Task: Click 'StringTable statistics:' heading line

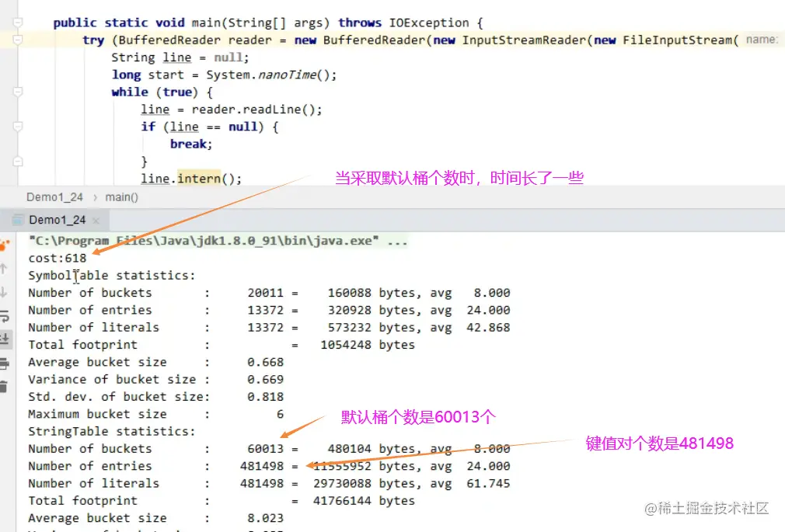Action: (112, 431)
